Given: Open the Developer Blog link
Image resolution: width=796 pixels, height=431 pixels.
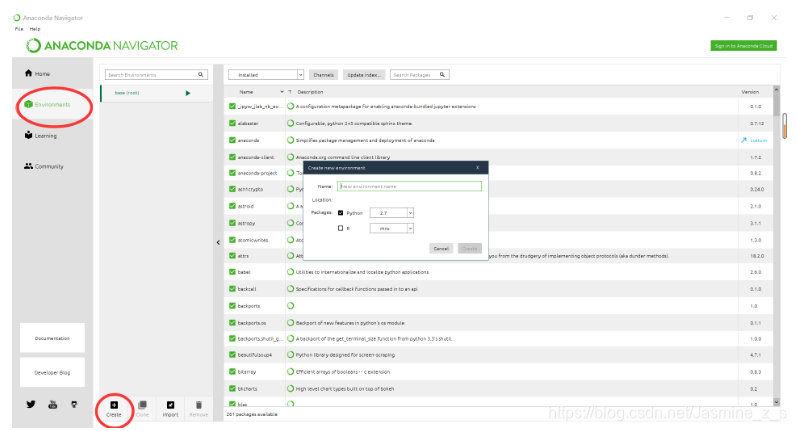Looking at the screenshot, I should click(52, 372).
